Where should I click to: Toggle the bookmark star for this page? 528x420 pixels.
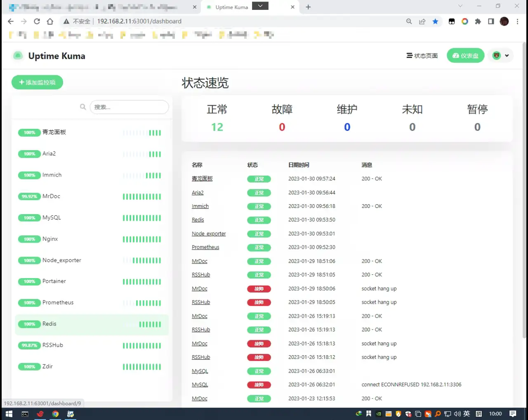[x=435, y=21]
